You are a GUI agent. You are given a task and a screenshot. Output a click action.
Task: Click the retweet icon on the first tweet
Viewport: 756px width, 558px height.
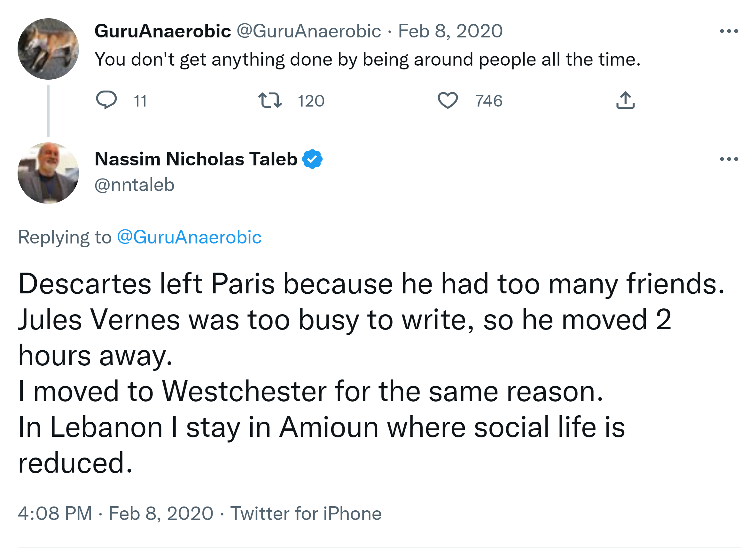click(x=270, y=100)
